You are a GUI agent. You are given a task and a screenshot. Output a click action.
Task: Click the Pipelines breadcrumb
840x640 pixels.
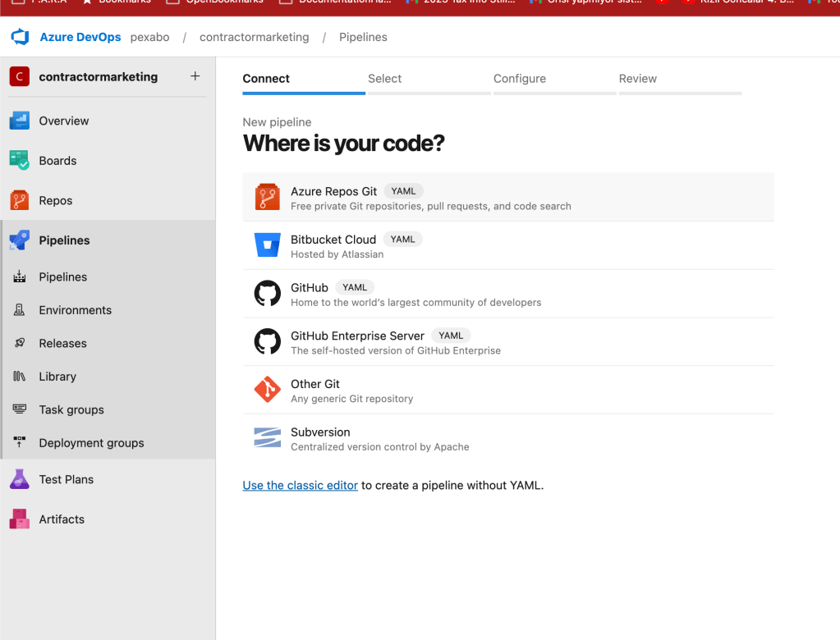pyautogui.click(x=363, y=37)
